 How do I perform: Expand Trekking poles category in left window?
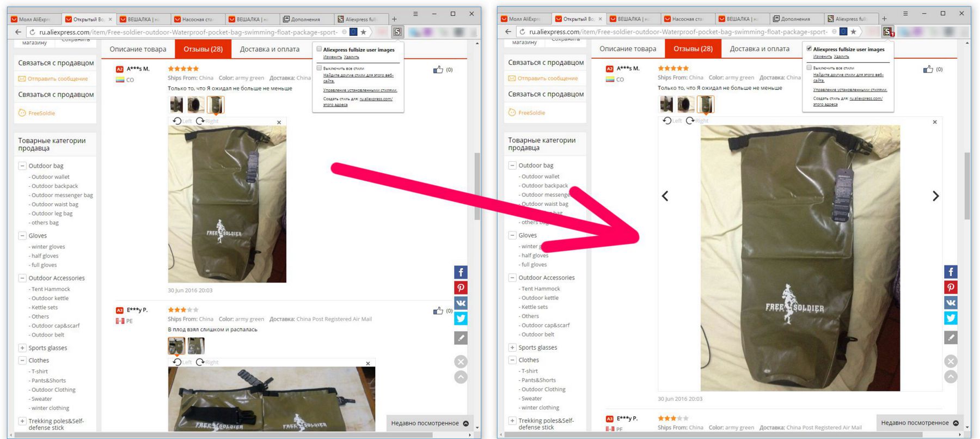(x=22, y=421)
